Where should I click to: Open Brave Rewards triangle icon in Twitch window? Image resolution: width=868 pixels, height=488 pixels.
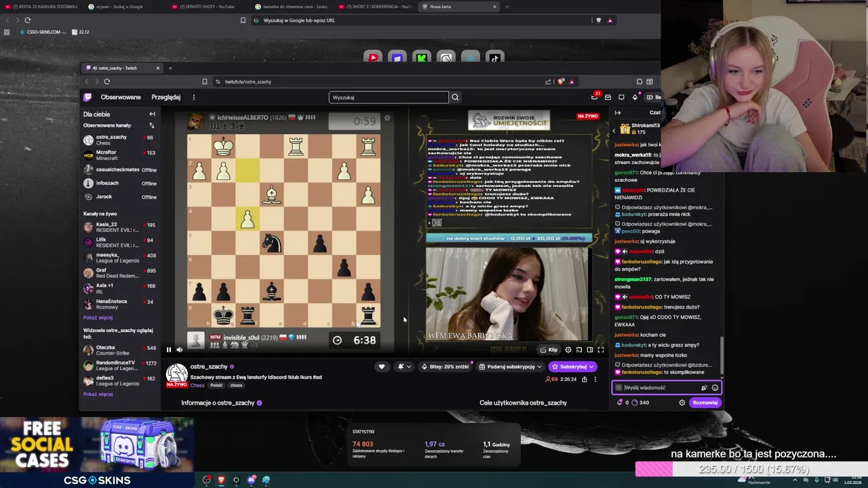click(572, 81)
